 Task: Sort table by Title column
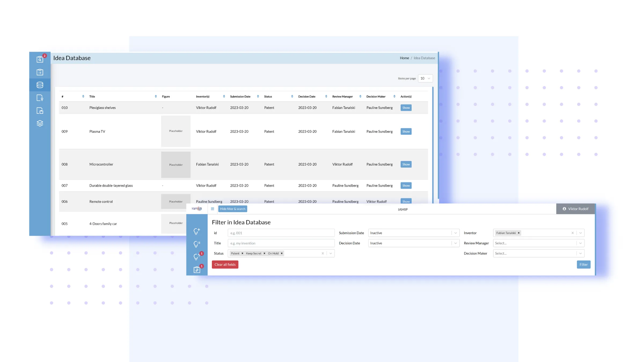pos(156,97)
